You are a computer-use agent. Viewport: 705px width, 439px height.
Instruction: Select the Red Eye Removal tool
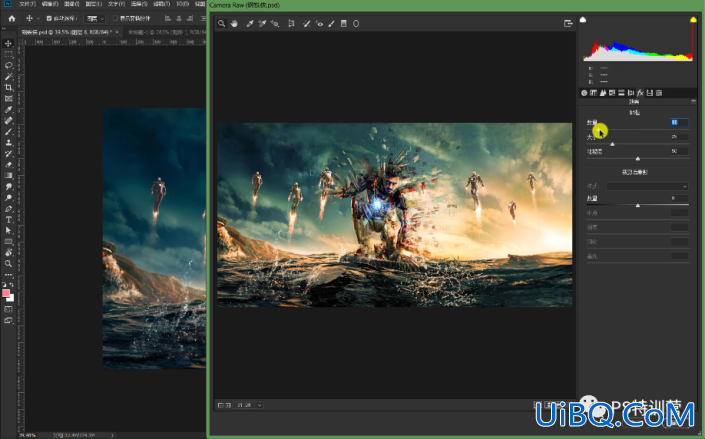[x=319, y=23]
